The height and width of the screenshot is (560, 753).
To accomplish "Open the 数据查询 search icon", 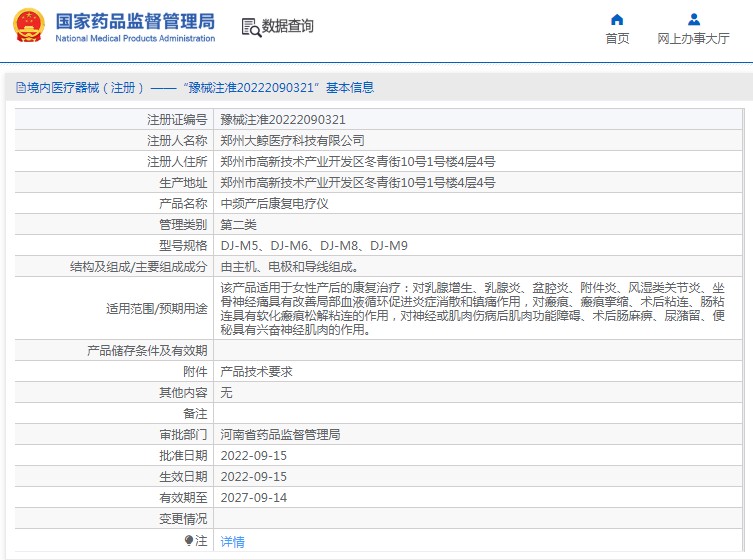I will [251, 27].
